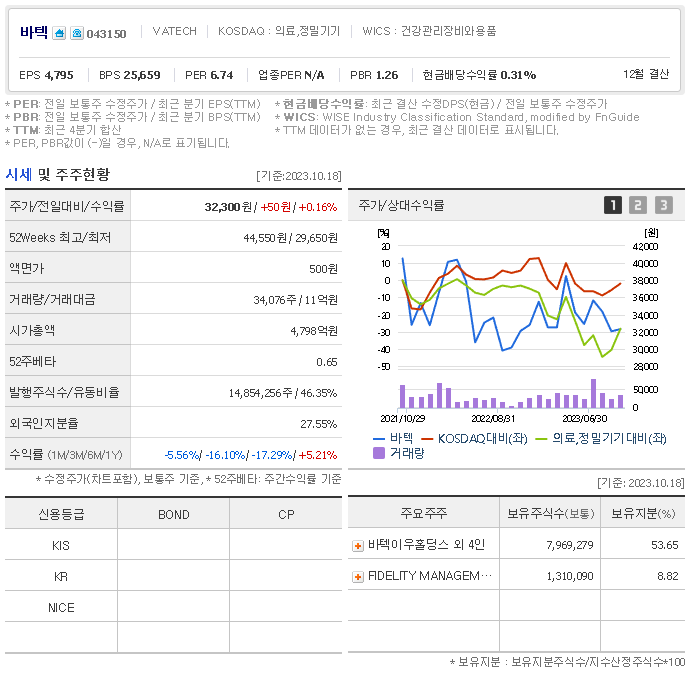Viewport: 690px width, 677px height.
Task: Toggle the 의료,정밀기기 대비(좌) green legend item
Action: pos(601,438)
